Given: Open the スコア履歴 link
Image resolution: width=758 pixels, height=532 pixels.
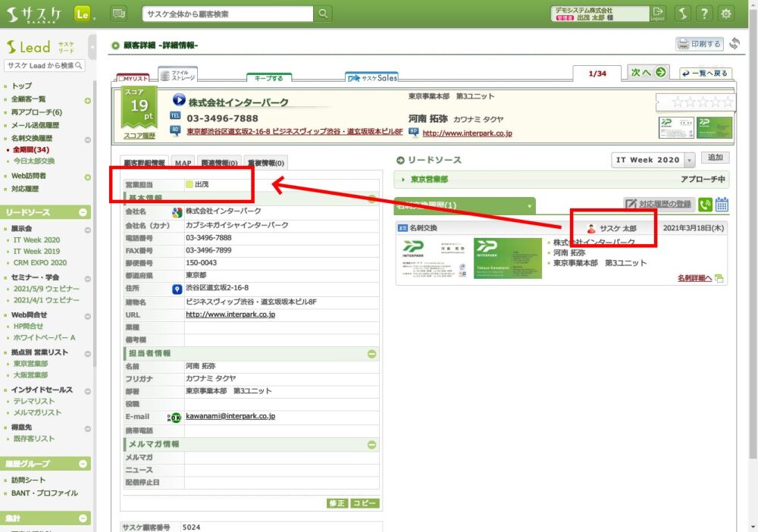Looking at the screenshot, I should tap(139, 136).
